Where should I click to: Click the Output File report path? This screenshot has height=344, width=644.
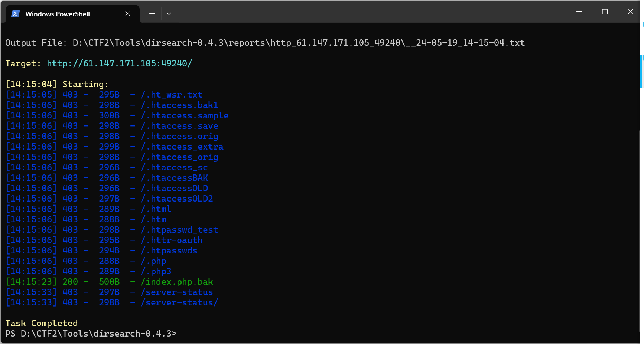point(299,43)
